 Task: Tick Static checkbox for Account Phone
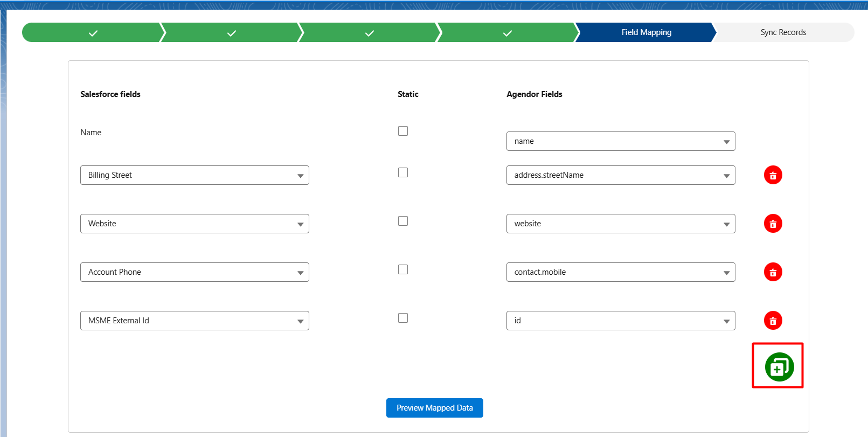coord(403,269)
